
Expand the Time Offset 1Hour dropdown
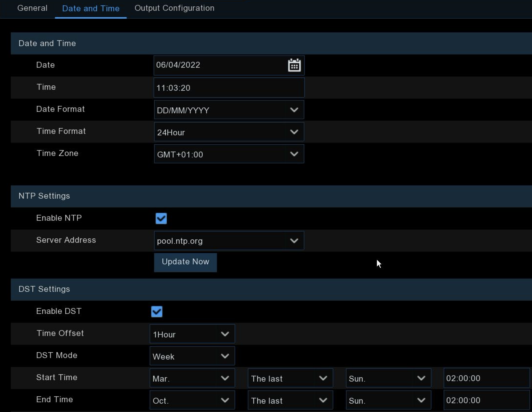[192, 334]
